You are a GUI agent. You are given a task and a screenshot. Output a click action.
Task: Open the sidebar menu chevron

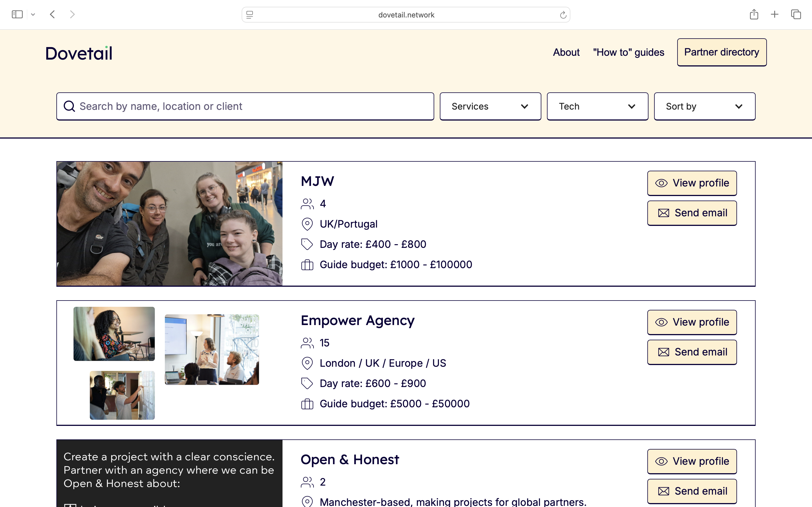[x=33, y=14]
